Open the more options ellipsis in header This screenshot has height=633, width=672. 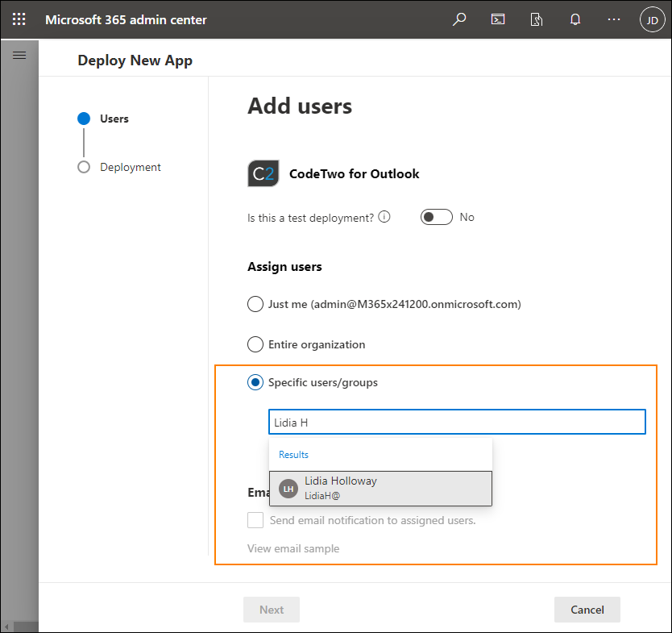coord(613,19)
